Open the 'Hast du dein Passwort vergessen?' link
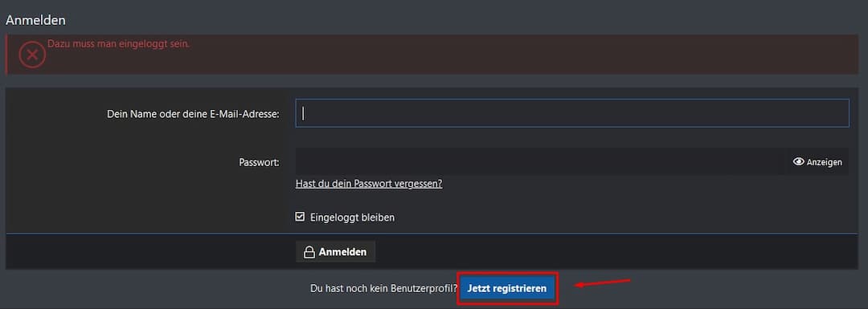Screen dimensions: 868x309 point(369,184)
